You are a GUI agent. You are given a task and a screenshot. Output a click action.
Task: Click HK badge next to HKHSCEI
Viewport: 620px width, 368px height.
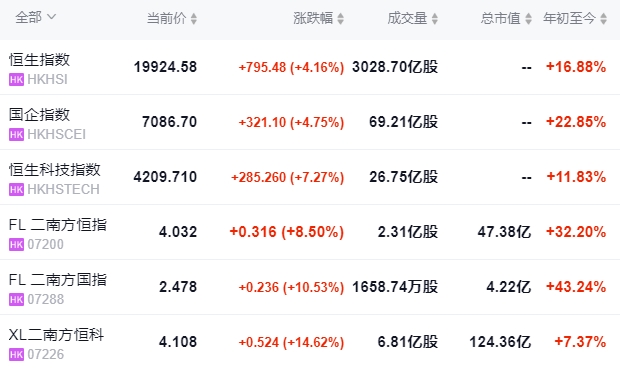coord(16,134)
